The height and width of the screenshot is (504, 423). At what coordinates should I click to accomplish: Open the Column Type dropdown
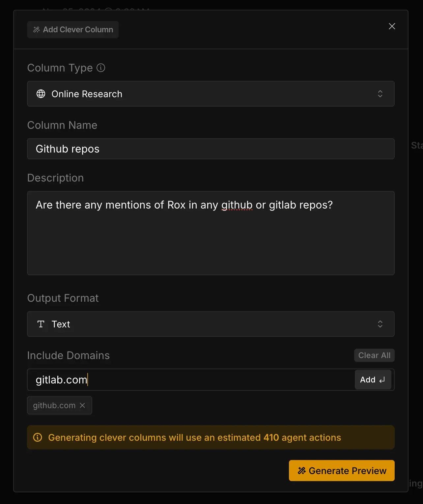click(x=211, y=94)
